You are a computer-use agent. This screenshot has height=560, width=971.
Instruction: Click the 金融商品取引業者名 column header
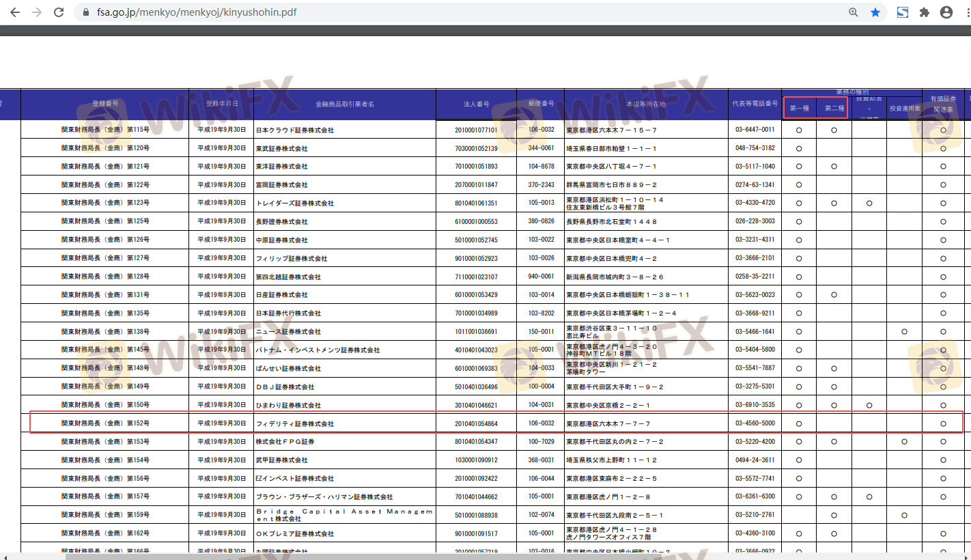(x=344, y=104)
